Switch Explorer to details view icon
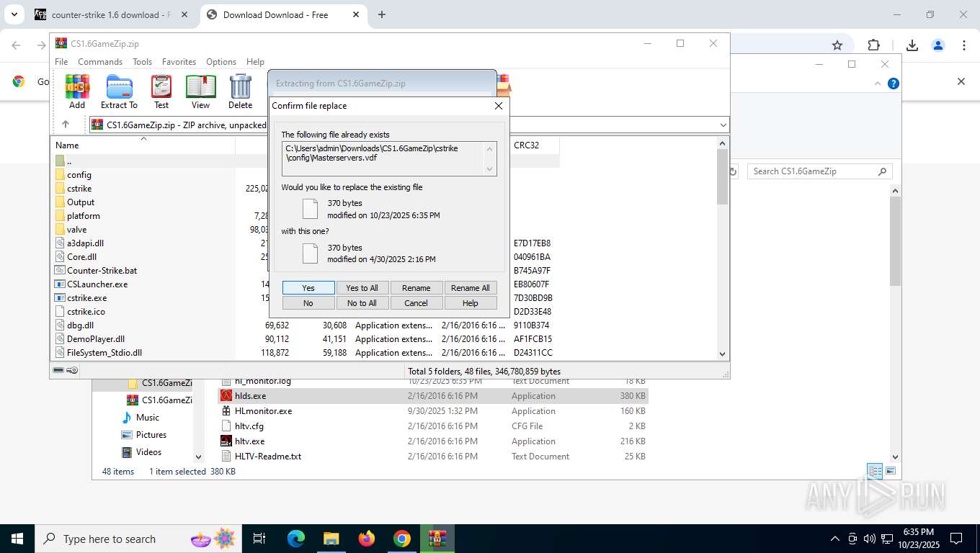This screenshot has width=980, height=553. 875,472
